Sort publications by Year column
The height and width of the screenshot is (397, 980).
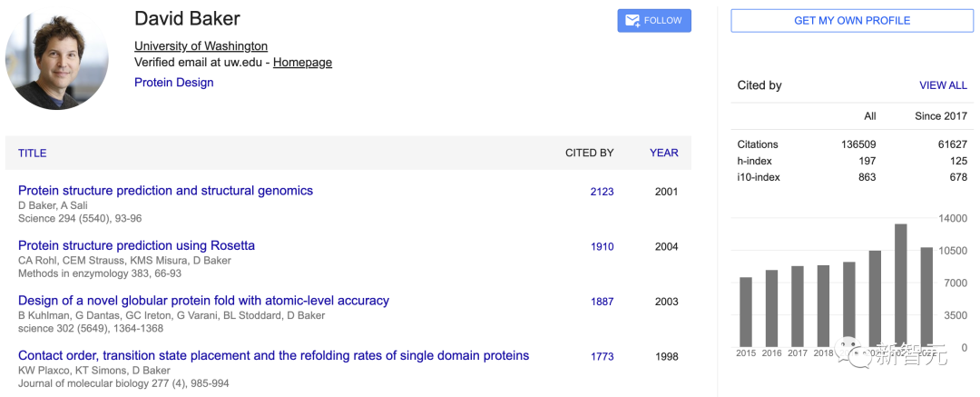point(663,153)
